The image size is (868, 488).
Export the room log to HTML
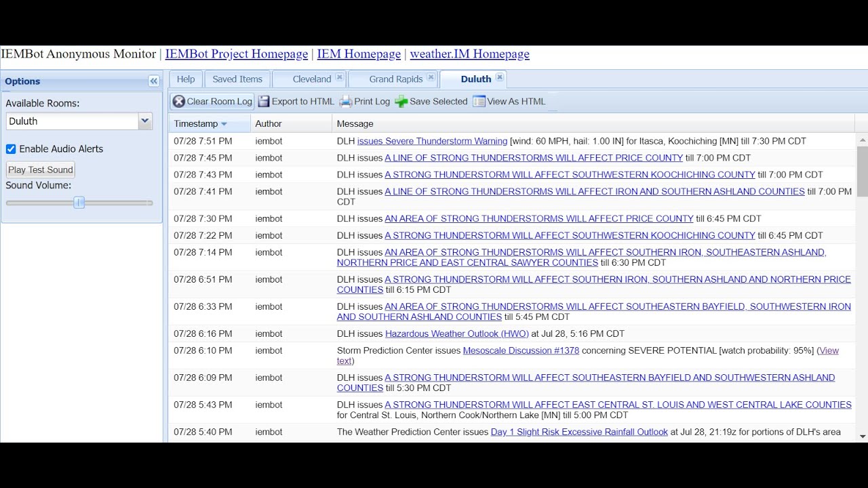pyautogui.click(x=296, y=102)
